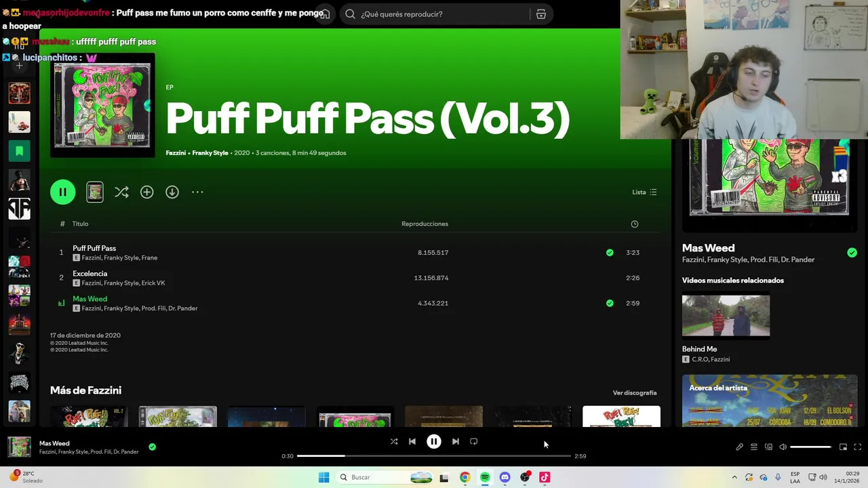The height and width of the screenshot is (488, 868).
Task: Click the album preview thumbnail next to play
Action: click(95, 192)
